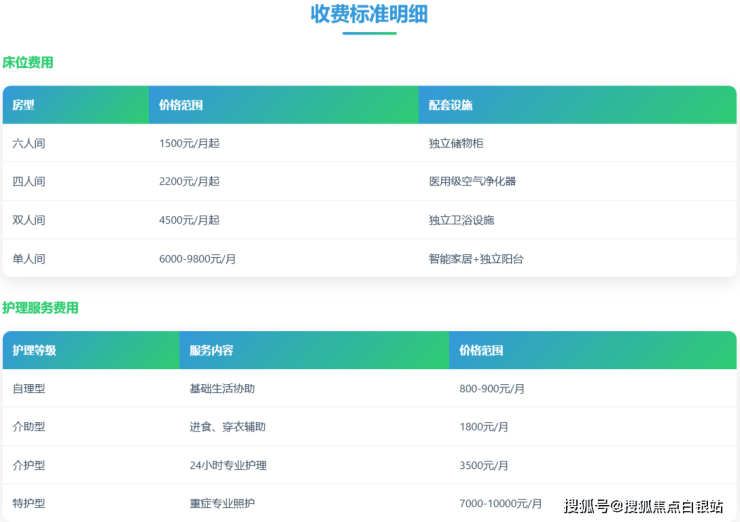The image size is (740, 522).
Task: Select the 六人间 room type cell
Action: 29,143
